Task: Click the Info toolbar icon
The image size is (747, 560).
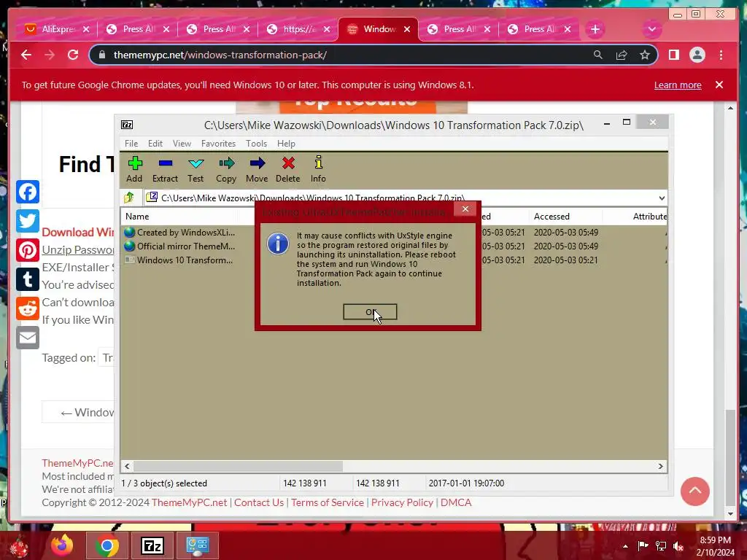Action: [x=318, y=169]
